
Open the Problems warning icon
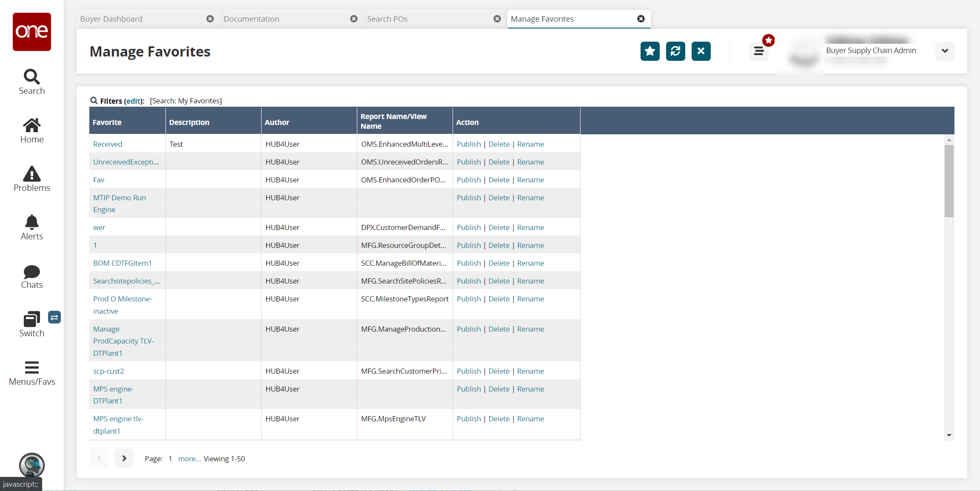(x=32, y=179)
